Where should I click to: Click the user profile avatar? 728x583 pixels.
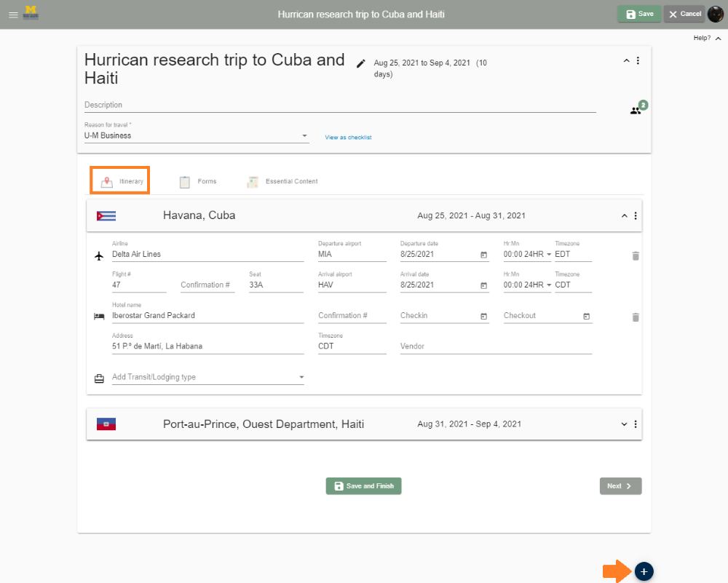tap(715, 14)
